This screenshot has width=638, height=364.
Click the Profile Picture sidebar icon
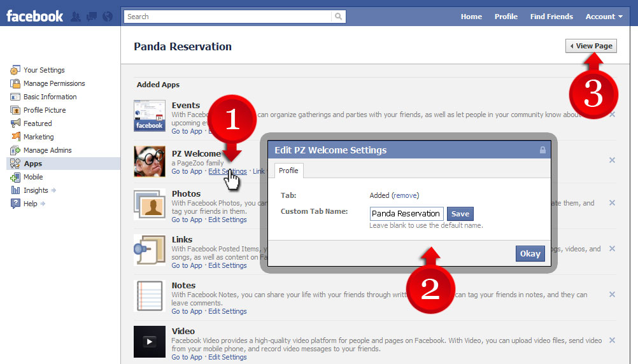tap(15, 110)
